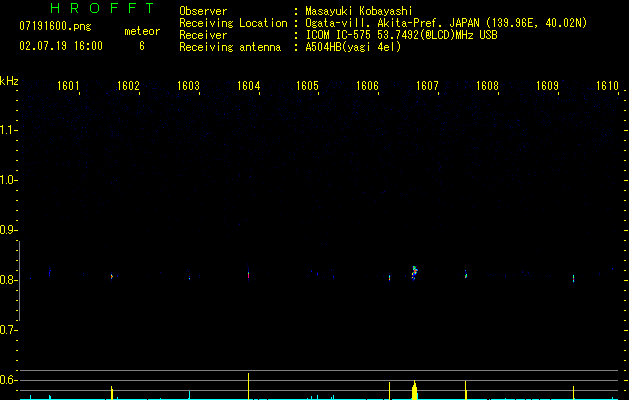Viewport: 629px width, 400px height.
Task: Click the meteor count value 6
Action: tap(142, 46)
